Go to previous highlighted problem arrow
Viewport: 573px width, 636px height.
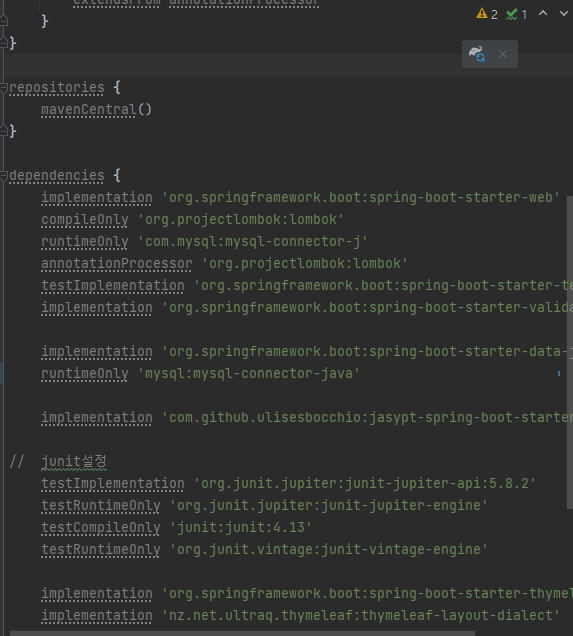coord(543,14)
